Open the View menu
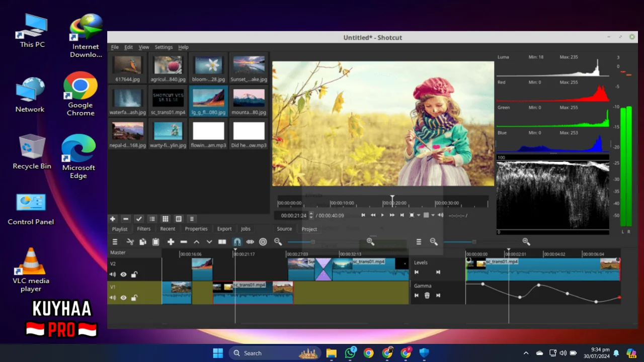Screen dimensions: 644x362 tap(144, 47)
